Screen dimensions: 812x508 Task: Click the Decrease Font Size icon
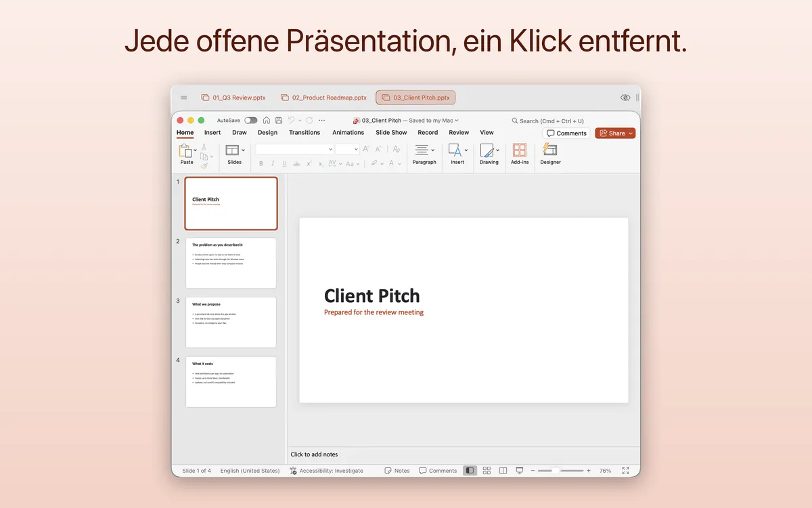[x=378, y=149]
